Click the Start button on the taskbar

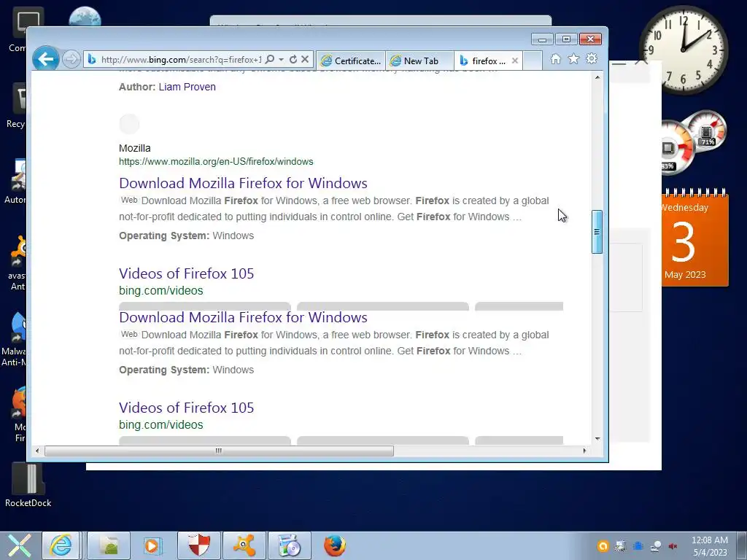click(x=20, y=545)
